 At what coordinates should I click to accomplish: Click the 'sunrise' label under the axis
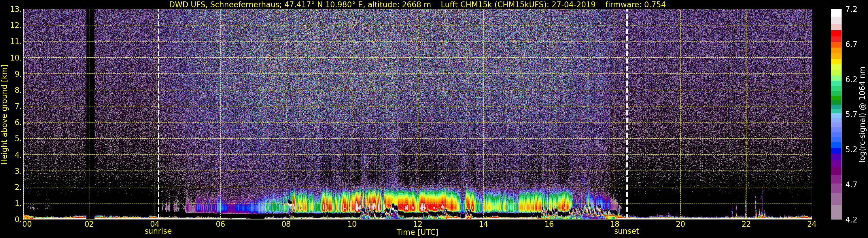[x=158, y=231]
